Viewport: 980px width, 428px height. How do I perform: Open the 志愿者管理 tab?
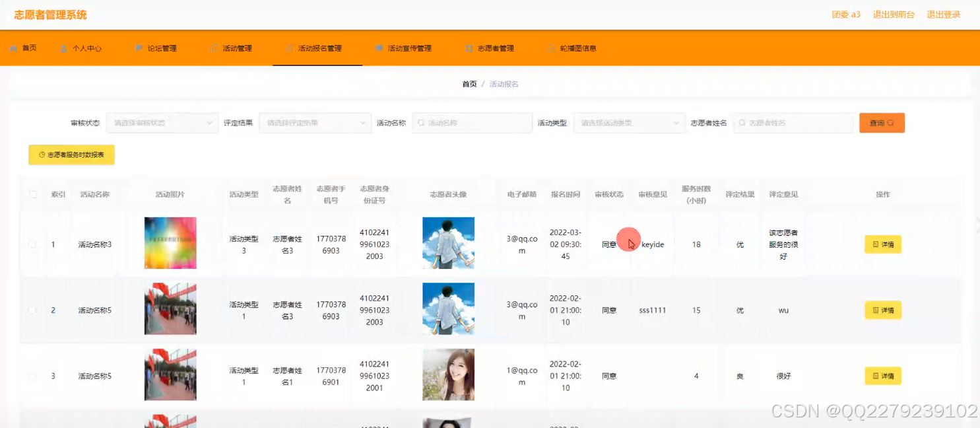[496, 48]
